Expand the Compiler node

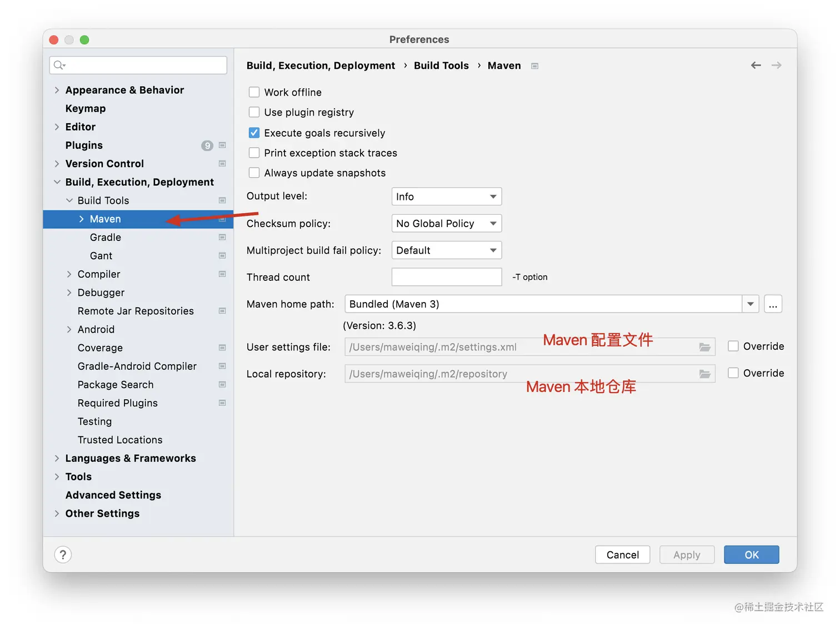[x=69, y=274]
